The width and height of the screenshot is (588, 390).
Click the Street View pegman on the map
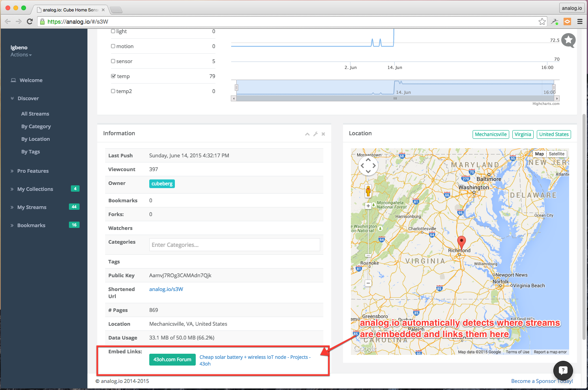[x=368, y=191]
